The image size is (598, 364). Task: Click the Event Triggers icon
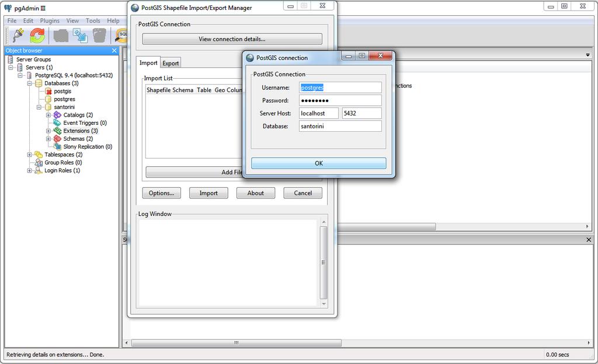pyautogui.click(x=57, y=123)
